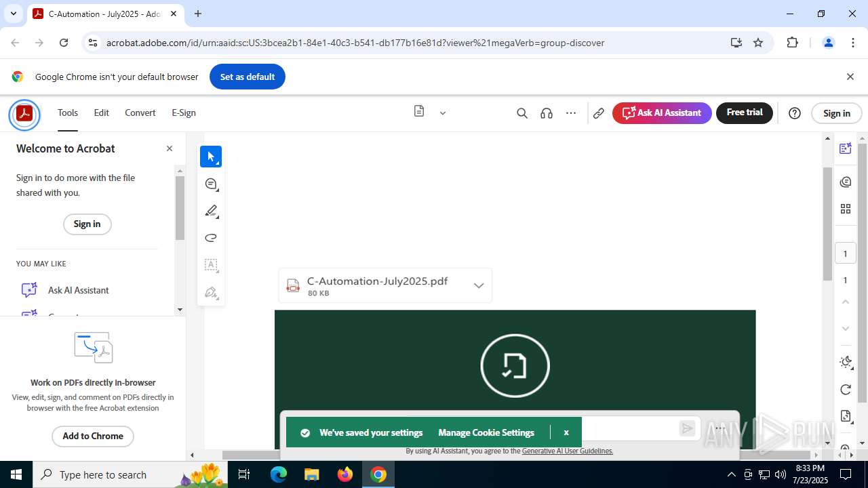
Task: Select the freehand draw loop tool
Action: pos(211,238)
